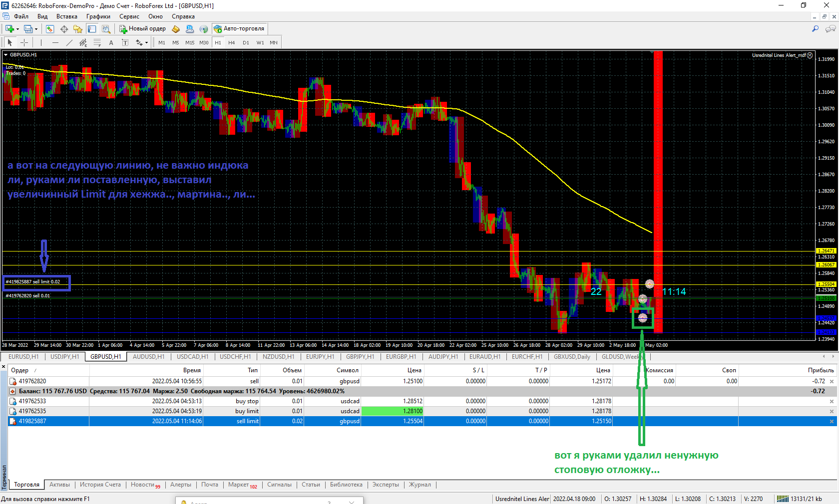
Task: Launch the Strategy Tester icon
Action: tap(106, 29)
